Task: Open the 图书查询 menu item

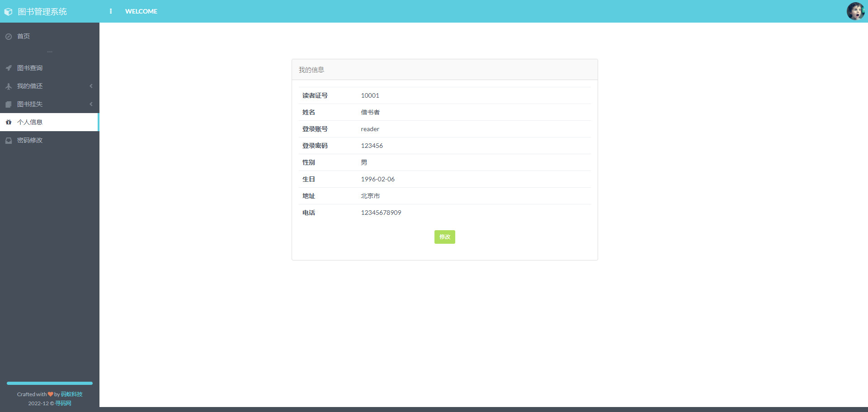Action: tap(50, 68)
